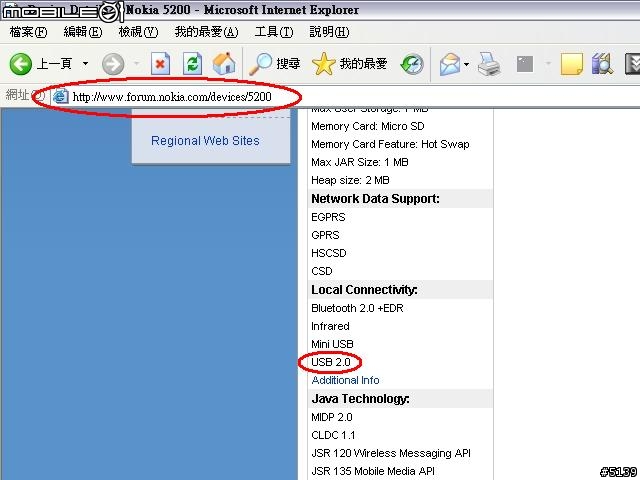Open Regional Web Sites link
This screenshot has width=640, height=480.
pos(205,141)
